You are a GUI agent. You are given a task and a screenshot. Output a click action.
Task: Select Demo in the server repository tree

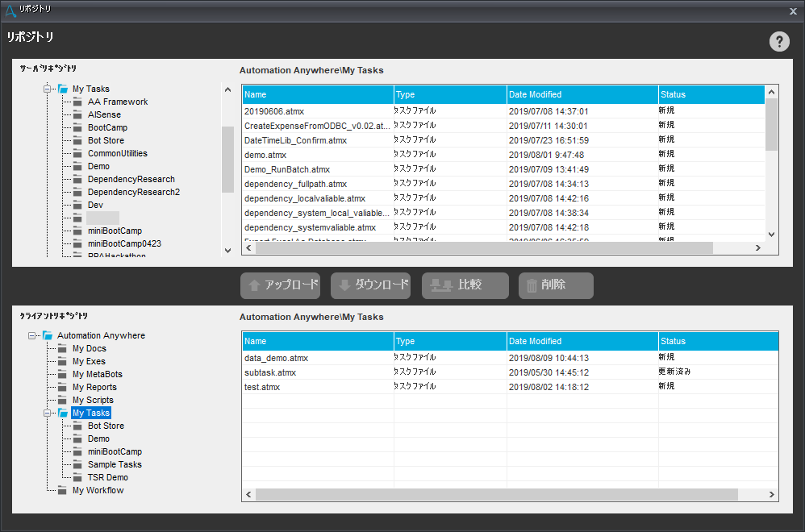coord(98,166)
